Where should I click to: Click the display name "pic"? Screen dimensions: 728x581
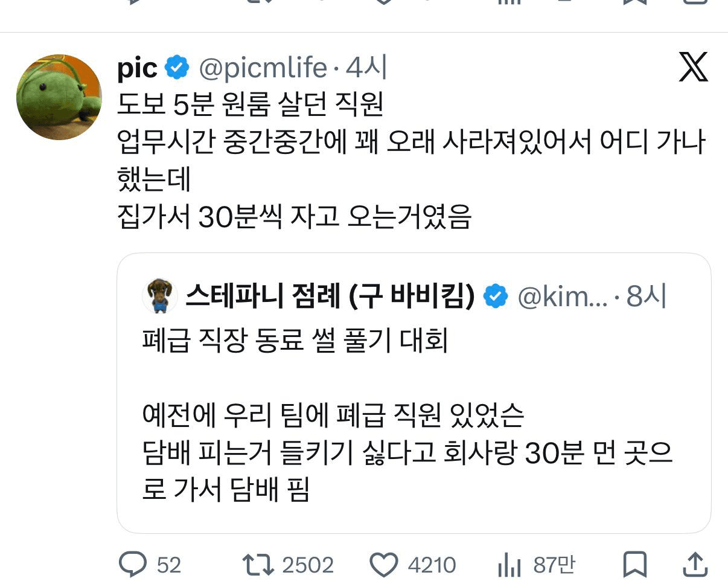pyautogui.click(x=138, y=68)
